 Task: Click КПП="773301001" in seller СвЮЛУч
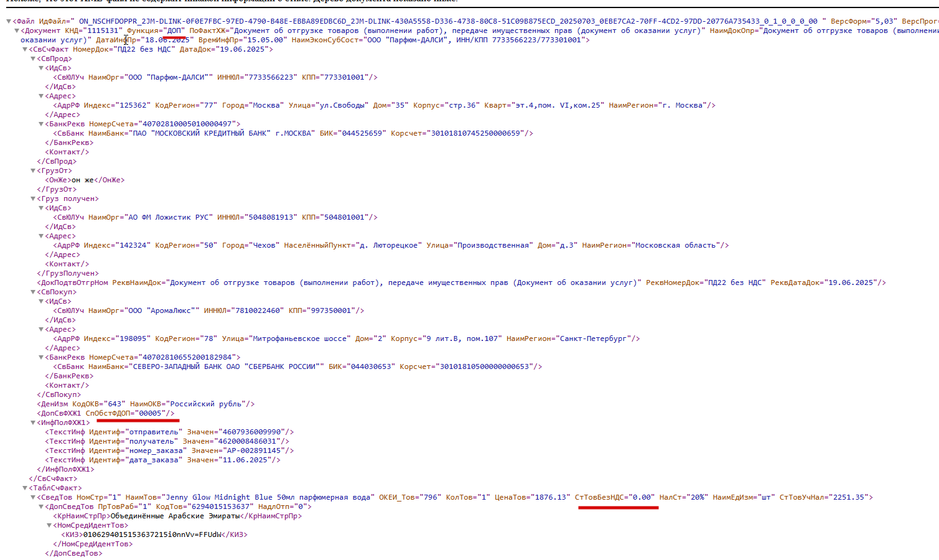coord(335,77)
